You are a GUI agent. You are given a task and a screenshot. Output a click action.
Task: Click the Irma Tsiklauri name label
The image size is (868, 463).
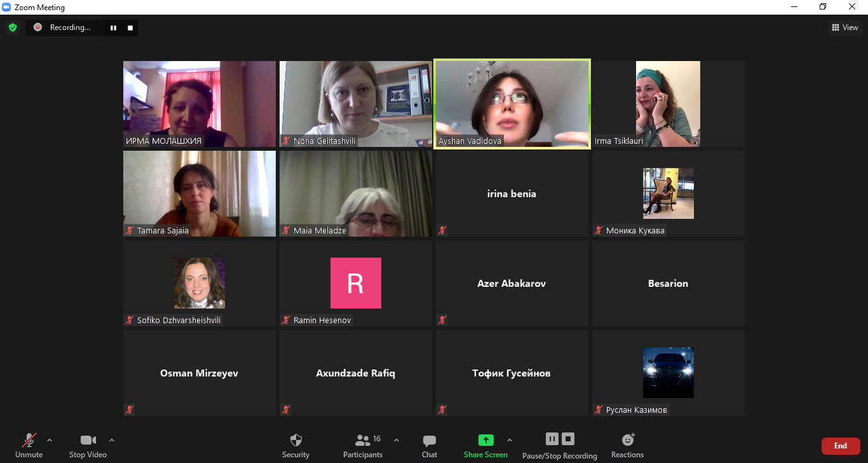pos(619,141)
